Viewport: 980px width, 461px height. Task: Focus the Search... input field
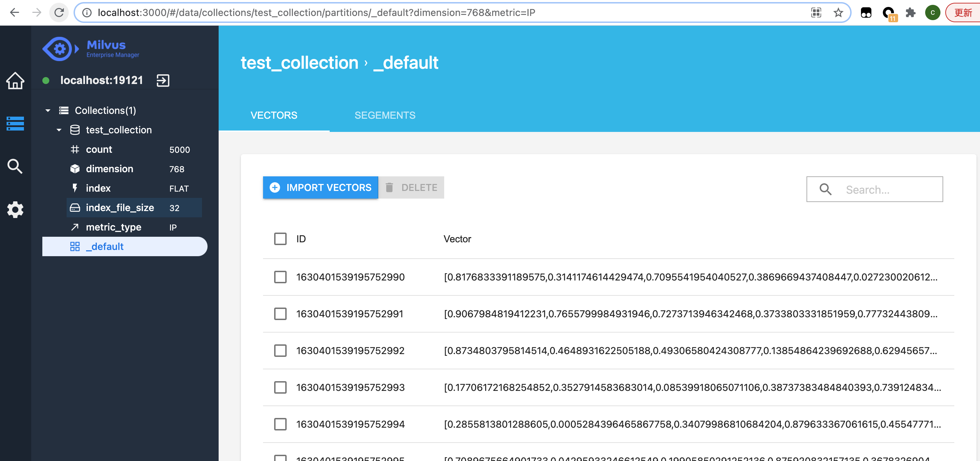point(875,189)
